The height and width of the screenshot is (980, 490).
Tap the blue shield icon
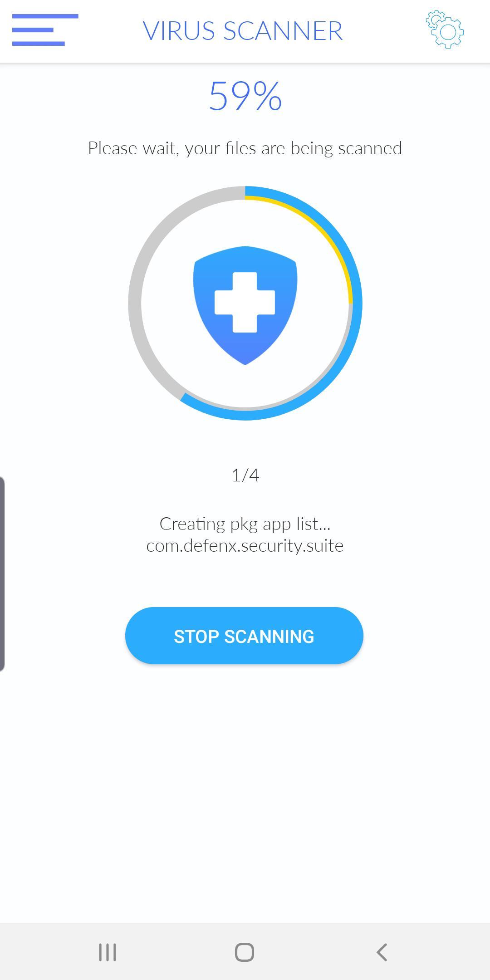(245, 305)
